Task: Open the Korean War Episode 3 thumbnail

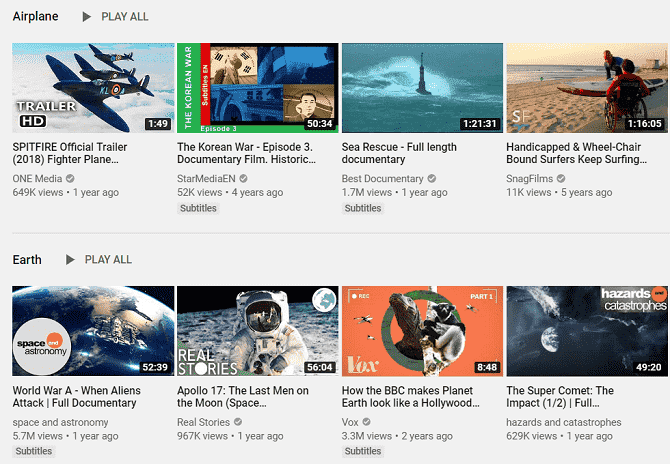Action: [x=257, y=88]
